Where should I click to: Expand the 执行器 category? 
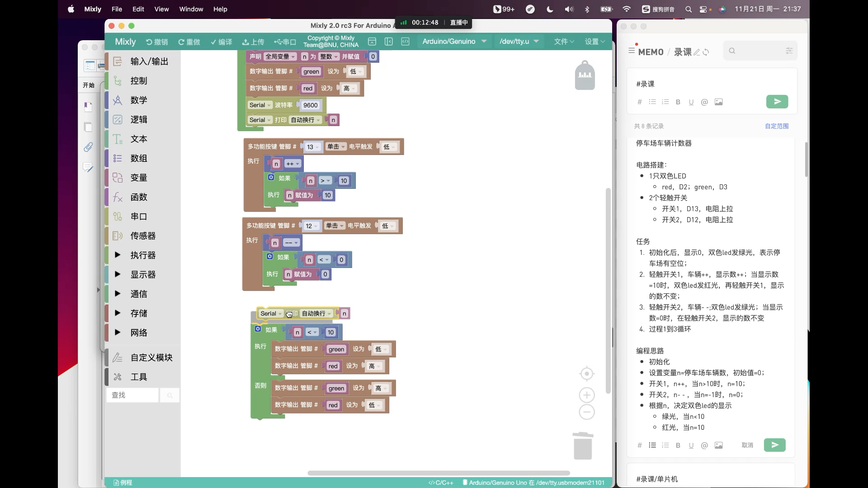point(143,255)
